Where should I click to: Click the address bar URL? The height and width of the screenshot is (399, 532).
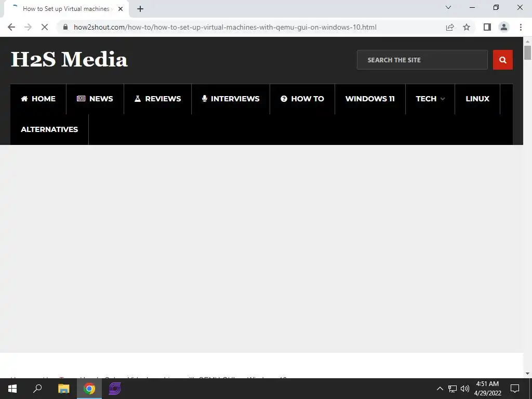(x=225, y=27)
